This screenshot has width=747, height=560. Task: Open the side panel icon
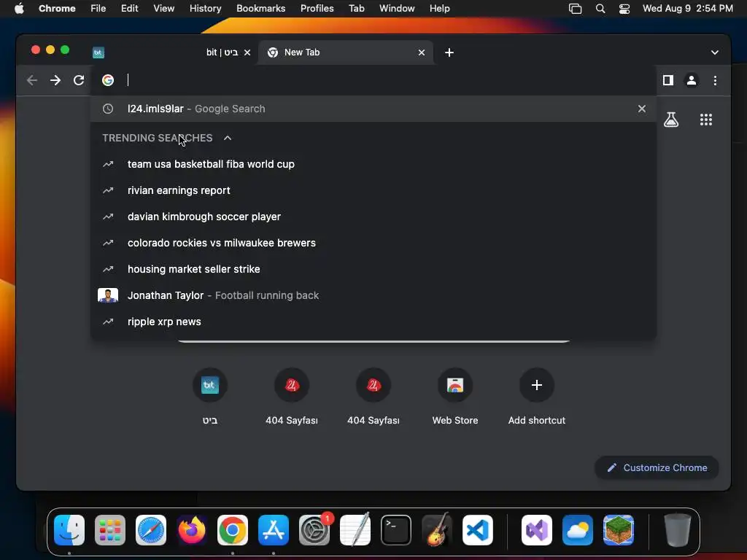pos(668,80)
